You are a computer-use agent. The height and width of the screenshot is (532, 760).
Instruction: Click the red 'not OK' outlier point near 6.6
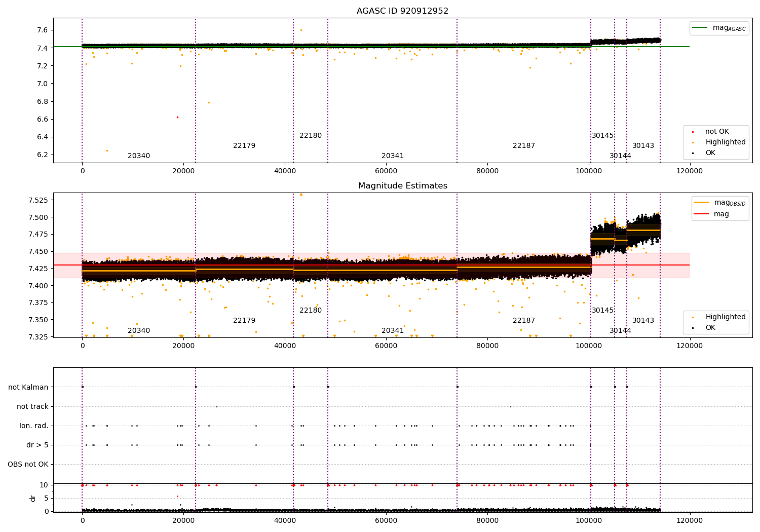(x=177, y=117)
